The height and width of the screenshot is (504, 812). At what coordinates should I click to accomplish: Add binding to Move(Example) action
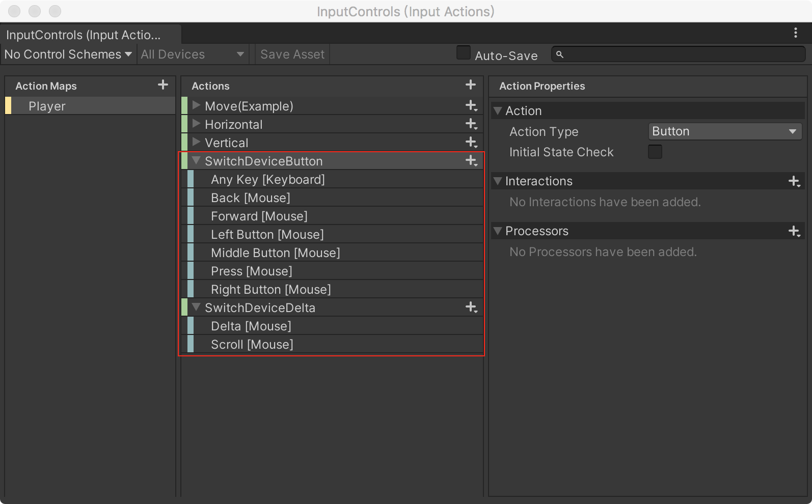pyautogui.click(x=471, y=106)
